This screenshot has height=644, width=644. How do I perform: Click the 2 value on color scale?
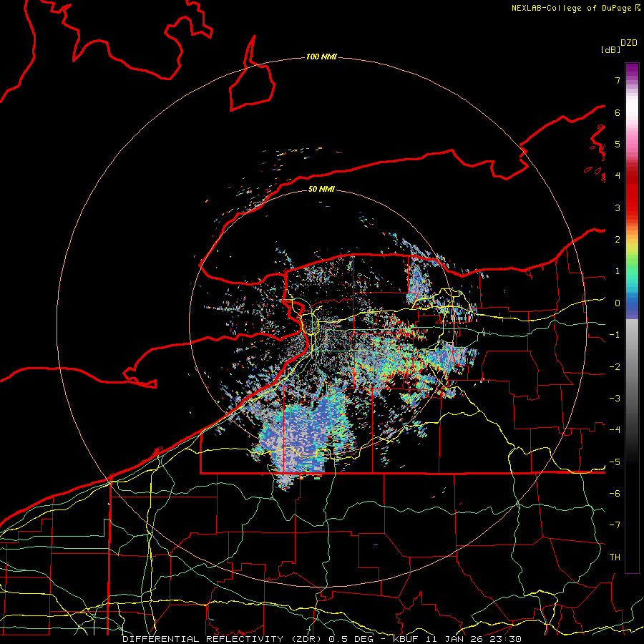coord(618,240)
